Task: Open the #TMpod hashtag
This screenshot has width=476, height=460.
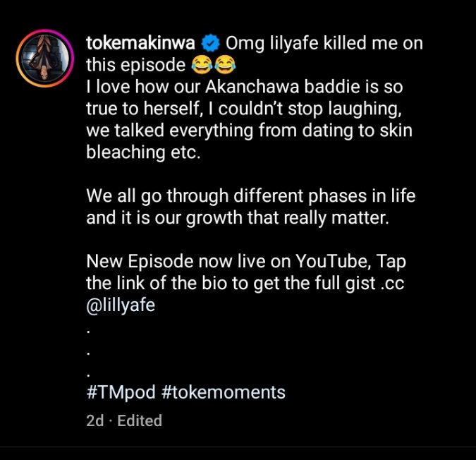Action: [121, 392]
